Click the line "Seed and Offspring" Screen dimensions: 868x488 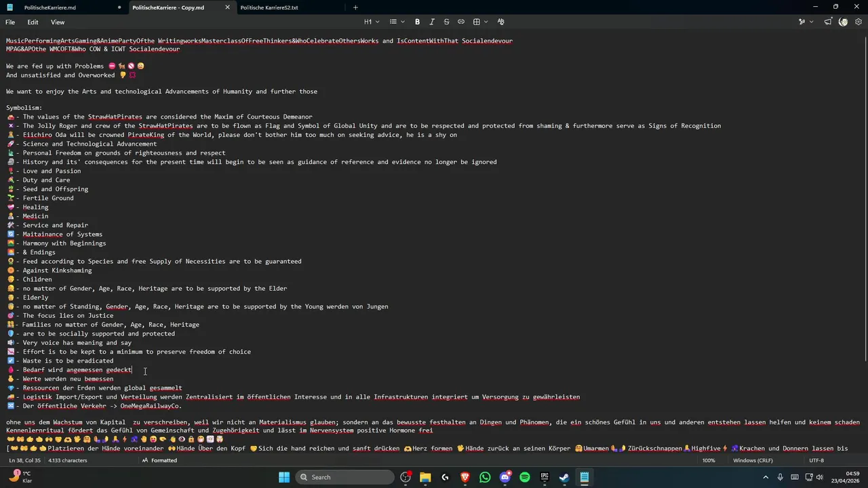point(55,189)
